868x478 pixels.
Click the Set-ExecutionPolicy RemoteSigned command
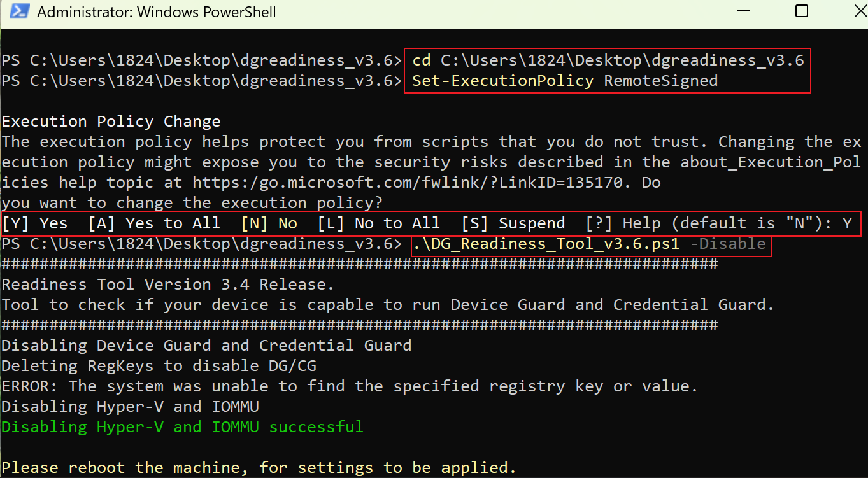(565, 81)
